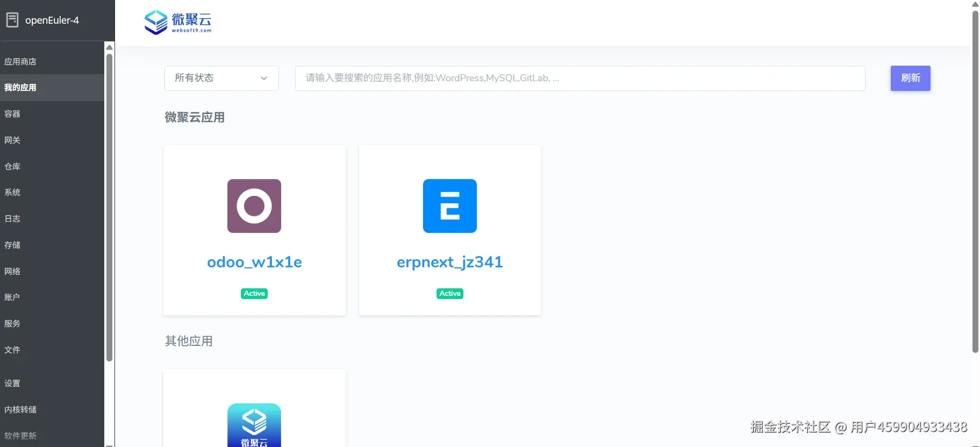Go to 应用商店 in the sidebar
The image size is (980, 447).
pos(52,61)
